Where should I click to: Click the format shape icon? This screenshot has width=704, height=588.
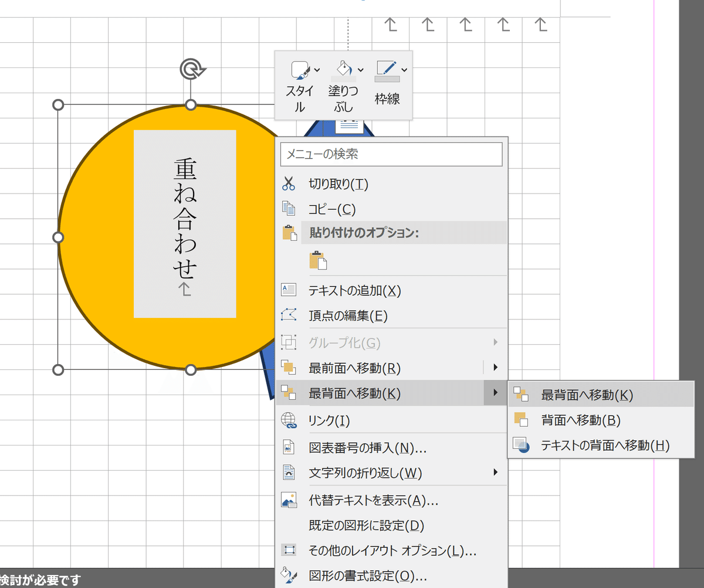289,575
